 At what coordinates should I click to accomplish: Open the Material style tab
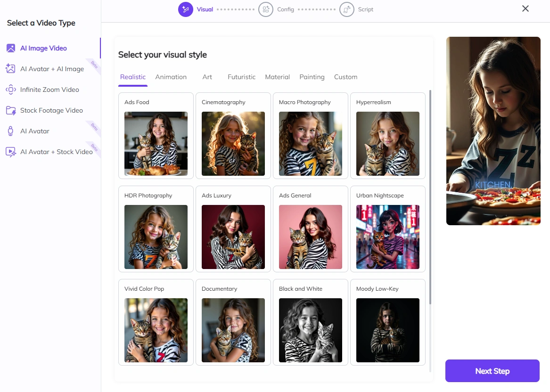click(x=278, y=77)
